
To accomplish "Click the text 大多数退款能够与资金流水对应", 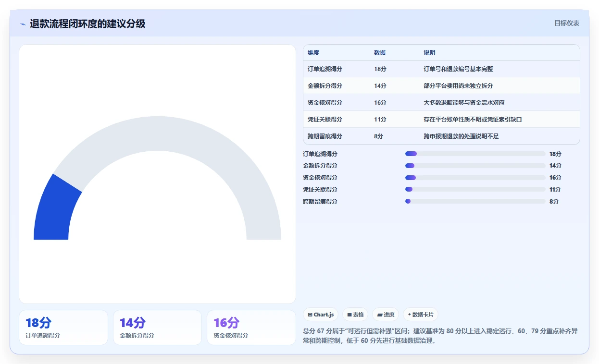I will (x=464, y=103).
